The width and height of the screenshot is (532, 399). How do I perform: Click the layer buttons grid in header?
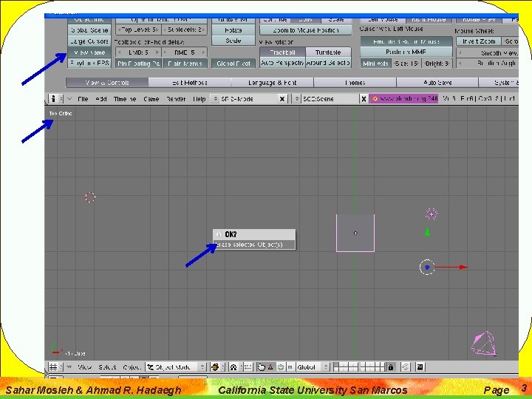pos(359,367)
